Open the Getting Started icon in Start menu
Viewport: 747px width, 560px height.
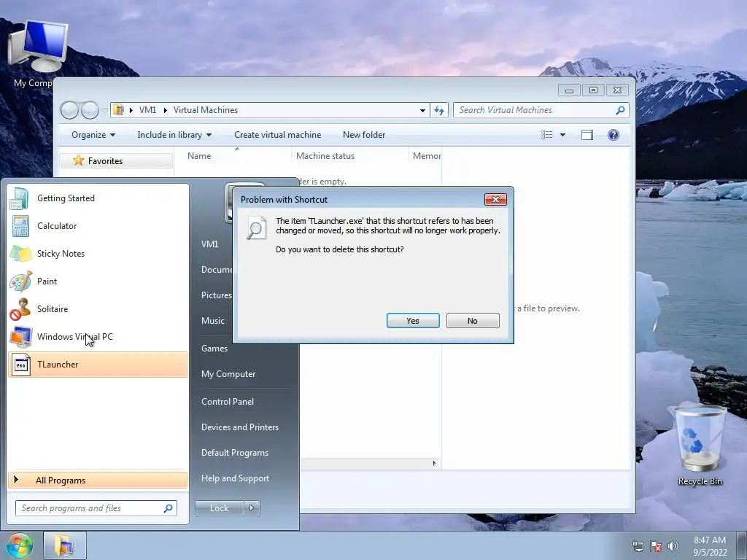tap(20, 198)
